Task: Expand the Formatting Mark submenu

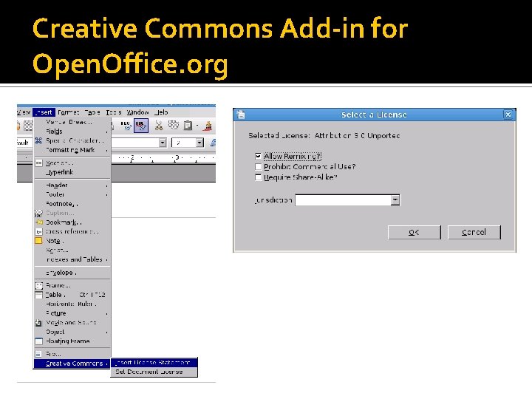Action: pyautogui.click(x=72, y=150)
